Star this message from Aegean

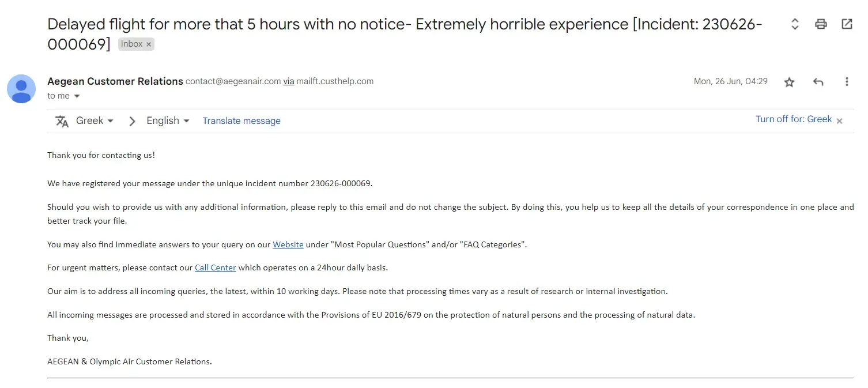click(x=789, y=82)
